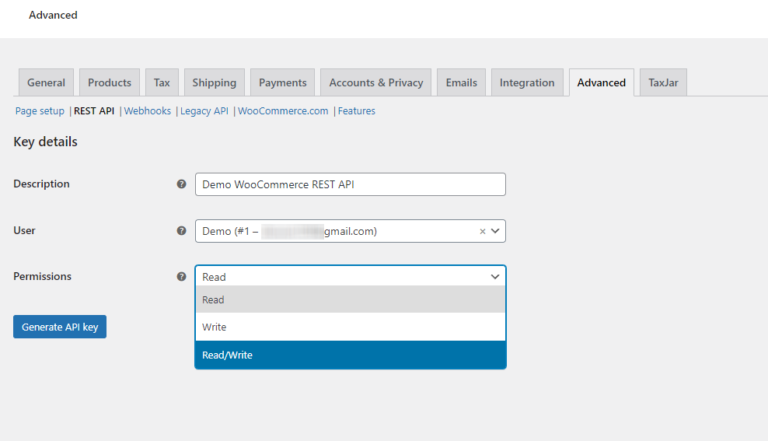The width and height of the screenshot is (768, 441).
Task: Switch to the General tab
Action: [x=46, y=83]
